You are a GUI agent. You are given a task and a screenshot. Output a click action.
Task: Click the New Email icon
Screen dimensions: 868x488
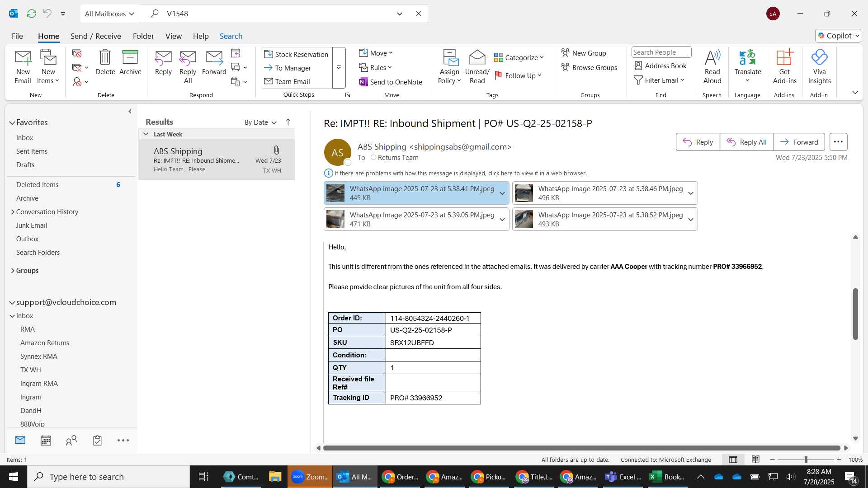point(23,67)
